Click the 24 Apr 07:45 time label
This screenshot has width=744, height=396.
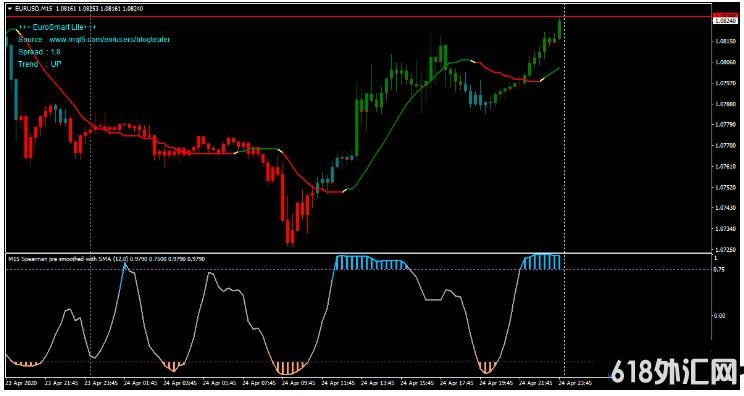click(259, 383)
